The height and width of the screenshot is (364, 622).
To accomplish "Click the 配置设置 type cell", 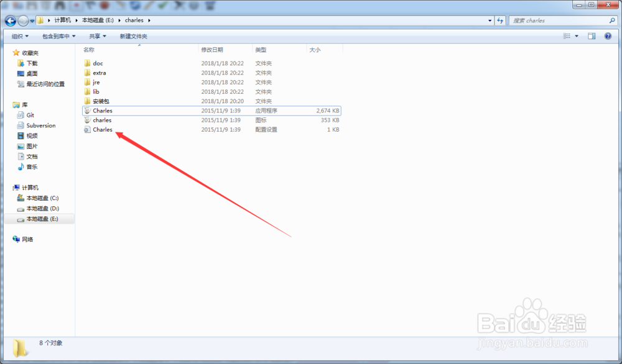I will pyautogui.click(x=266, y=130).
